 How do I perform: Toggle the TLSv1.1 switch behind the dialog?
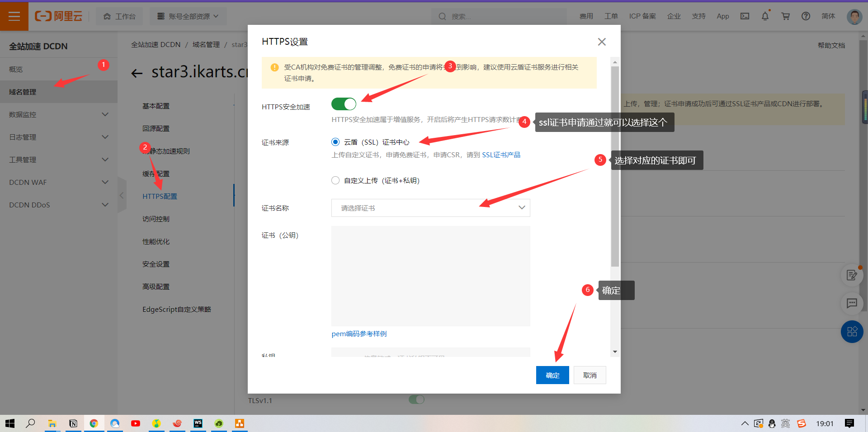pos(416,399)
